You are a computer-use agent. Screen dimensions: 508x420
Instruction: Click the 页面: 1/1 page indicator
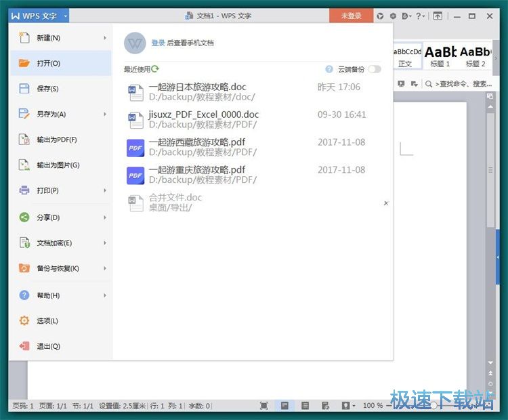coord(53,406)
